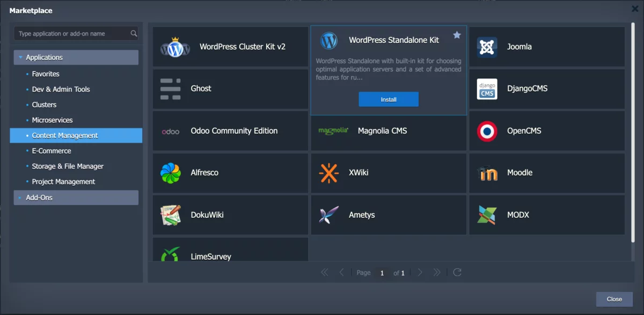Install WordPress Standalone Kit

click(389, 99)
